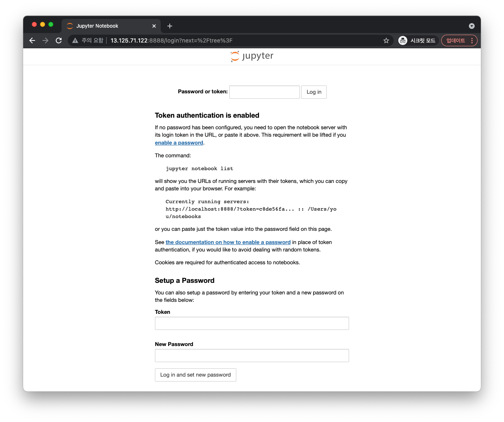Reload the Jupyter login page

click(x=59, y=40)
